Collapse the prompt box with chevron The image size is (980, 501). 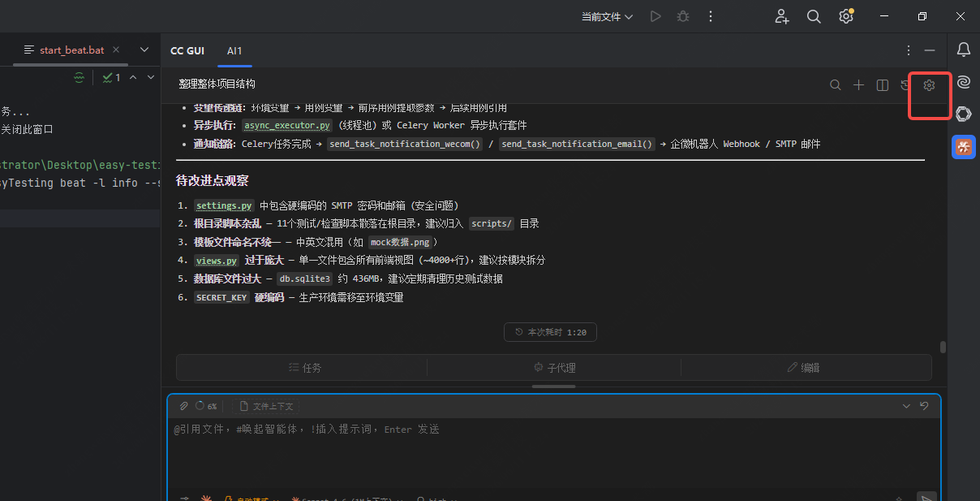(x=906, y=406)
